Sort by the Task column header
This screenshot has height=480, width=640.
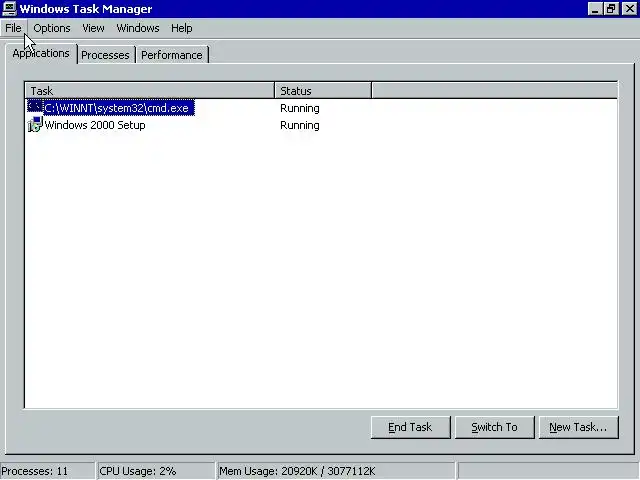[150, 91]
